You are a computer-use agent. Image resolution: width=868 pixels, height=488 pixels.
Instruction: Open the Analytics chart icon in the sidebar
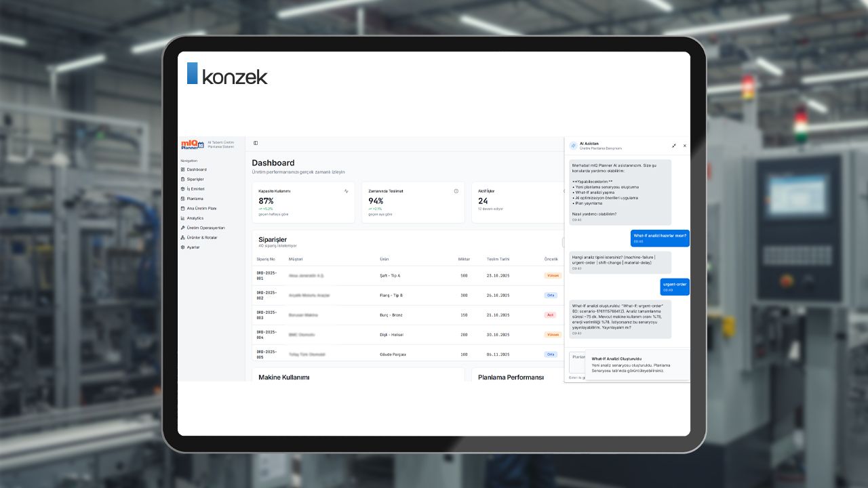[182, 218]
